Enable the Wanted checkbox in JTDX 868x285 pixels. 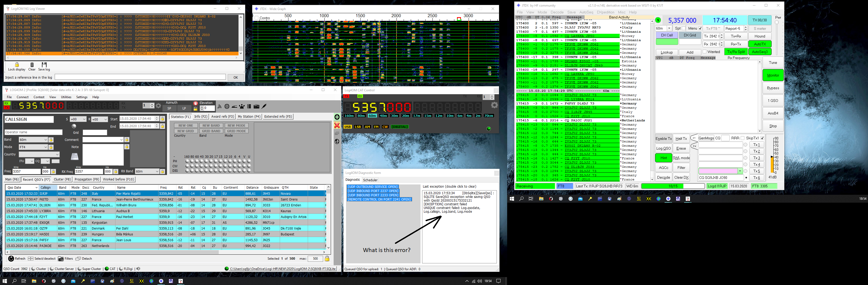click(x=704, y=52)
